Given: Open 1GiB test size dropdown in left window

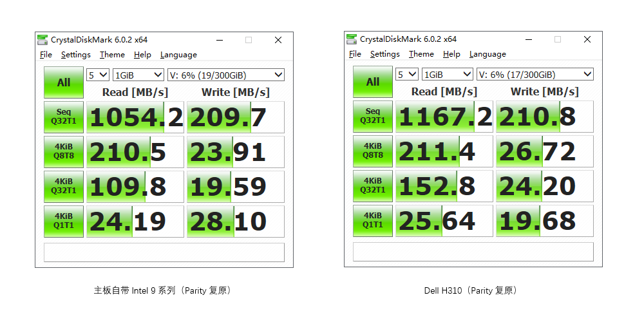Looking at the screenshot, I should (138, 75).
